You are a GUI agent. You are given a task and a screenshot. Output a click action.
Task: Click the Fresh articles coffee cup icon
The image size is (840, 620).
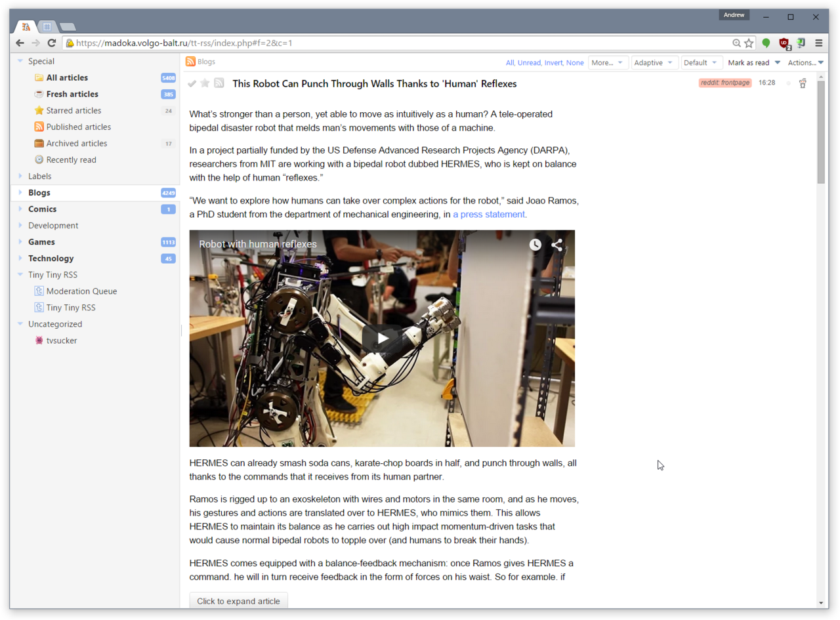pyautogui.click(x=39, y=94)
